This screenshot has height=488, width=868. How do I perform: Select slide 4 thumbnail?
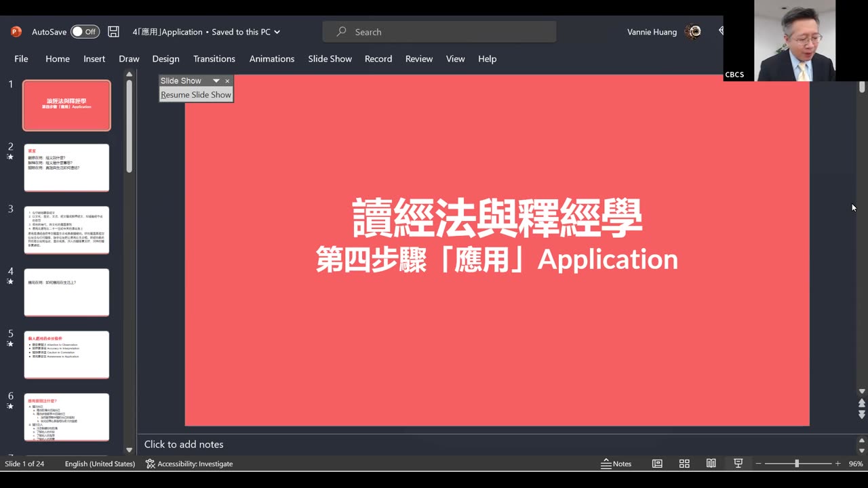(x=66, y=292)
